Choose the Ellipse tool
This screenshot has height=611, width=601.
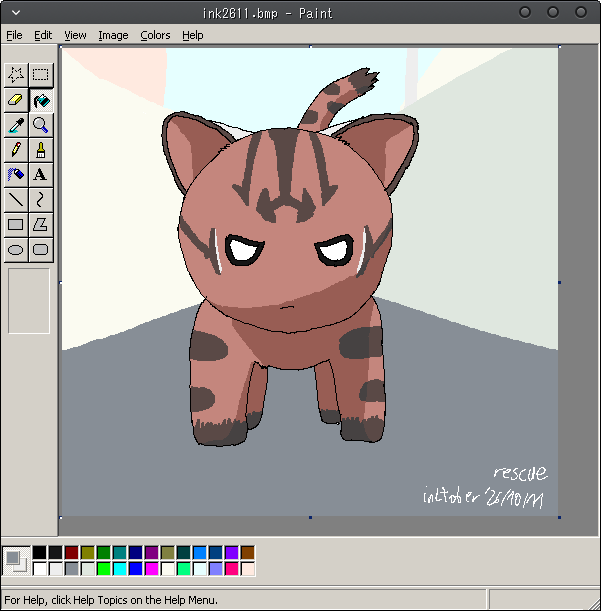tap(16, 250)
